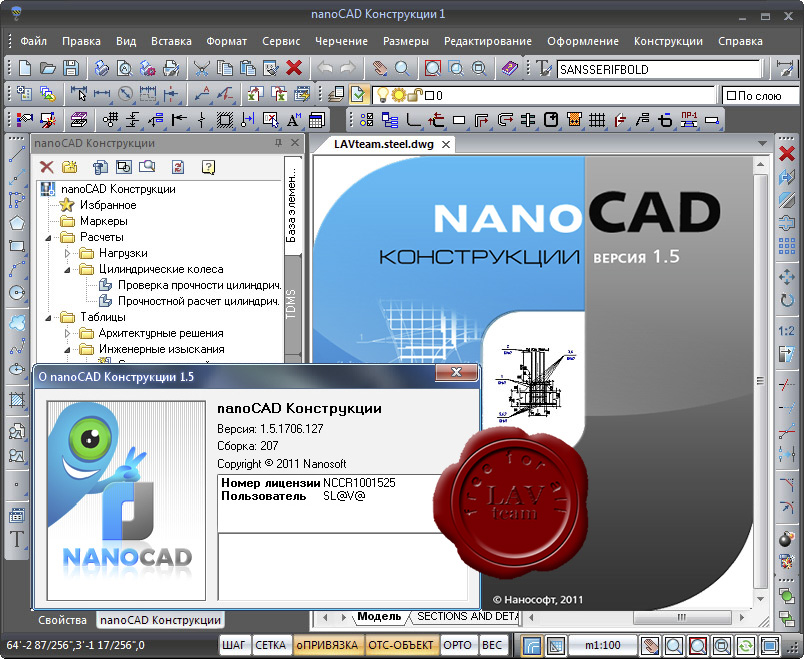Click the Rectangle tool in left toolbar
The image size is (804, 659).
click(x=17, y=246)
